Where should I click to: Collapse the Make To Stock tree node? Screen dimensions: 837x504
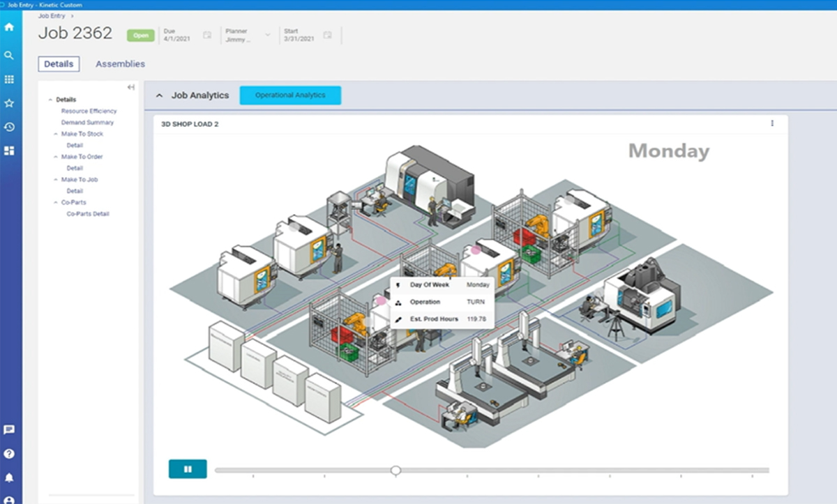coord(56,134)
